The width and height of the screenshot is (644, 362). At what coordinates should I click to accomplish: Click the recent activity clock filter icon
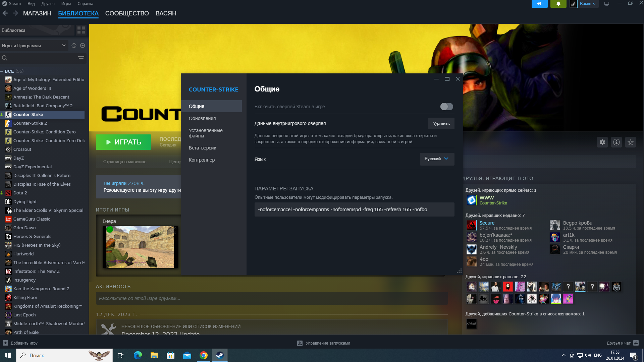[74, 46]
